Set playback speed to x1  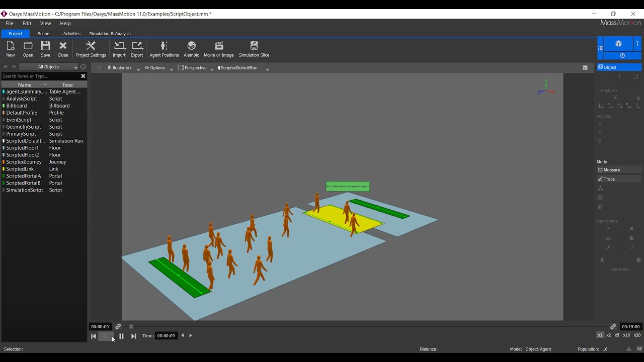click(600, 335)
